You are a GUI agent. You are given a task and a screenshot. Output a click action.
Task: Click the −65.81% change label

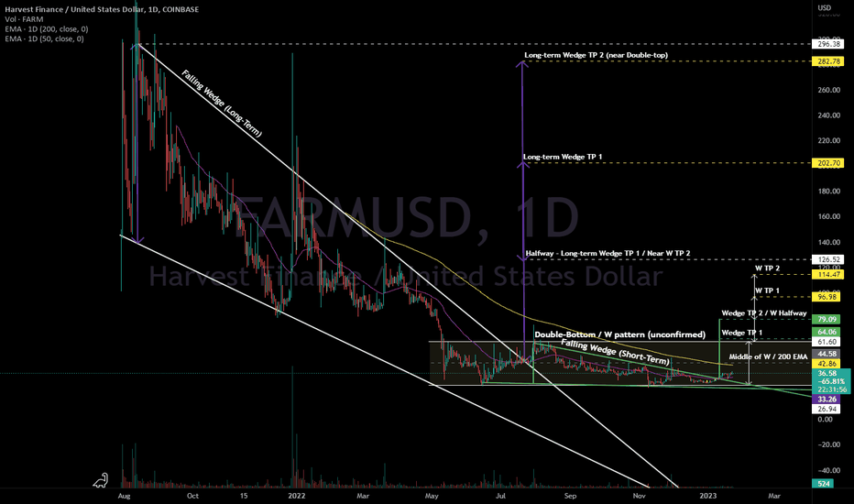pyautogui.click(x=830, y=381)
